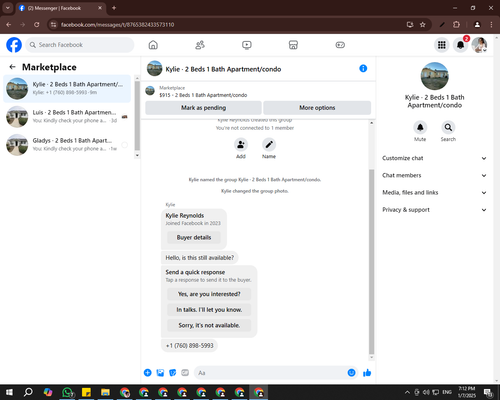Add people to the group chat
This screenshot has height=400, width=500.
[x=241, y=145]
